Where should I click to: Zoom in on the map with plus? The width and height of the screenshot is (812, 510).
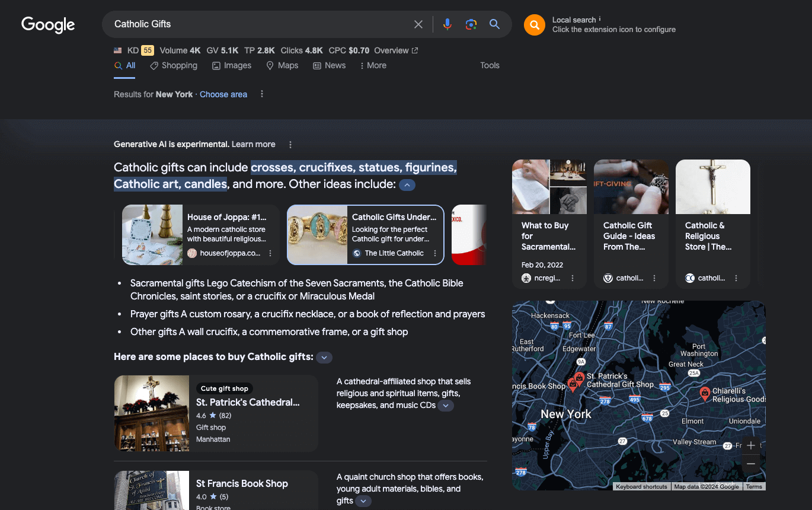click(x=751, y=445)
